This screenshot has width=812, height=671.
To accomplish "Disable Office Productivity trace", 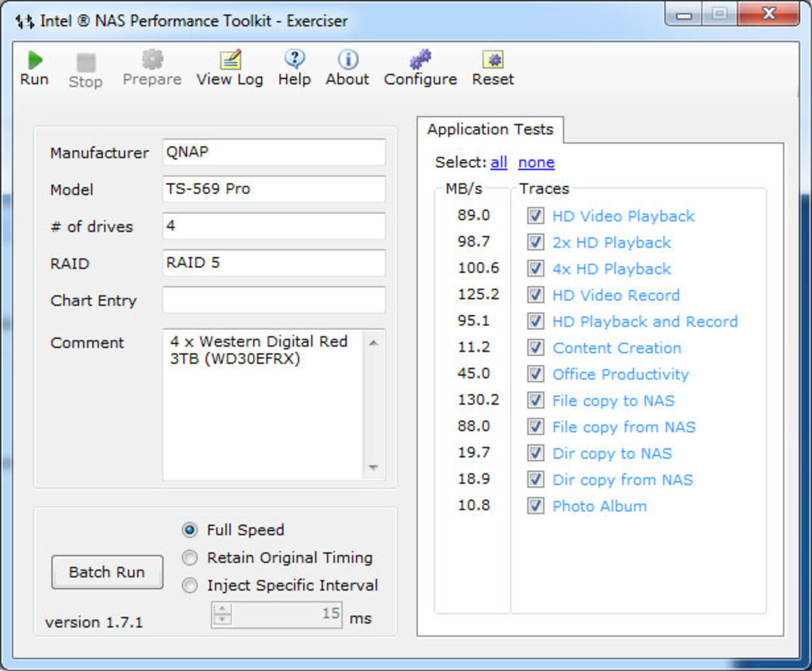I will pos(536,374).
